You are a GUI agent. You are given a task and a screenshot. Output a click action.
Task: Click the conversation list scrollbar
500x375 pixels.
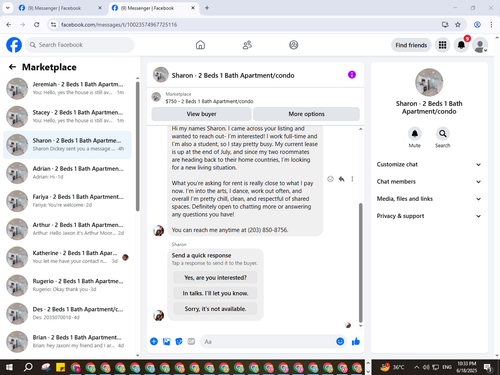138,146
